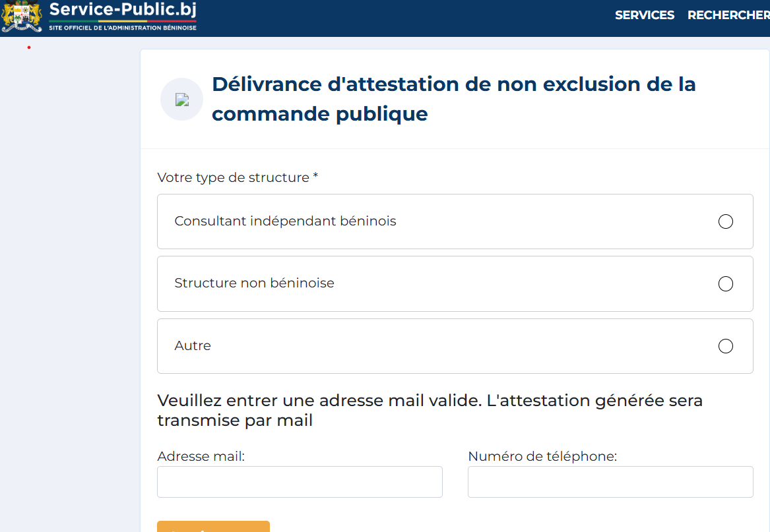Click the Autre option label text

193,345
